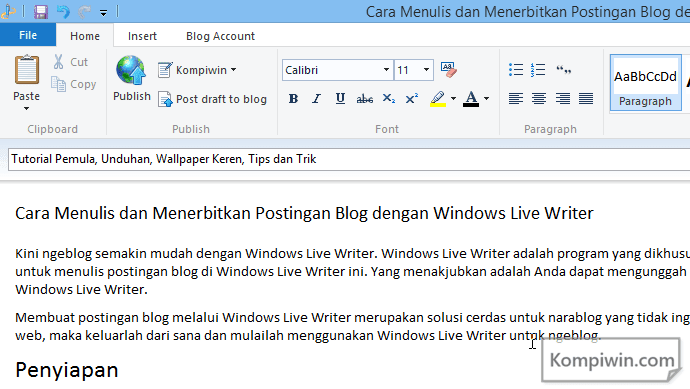Click Post draft to blog
Image resolution: width=690 pixels, height=389 pixels.
point(213,99)
